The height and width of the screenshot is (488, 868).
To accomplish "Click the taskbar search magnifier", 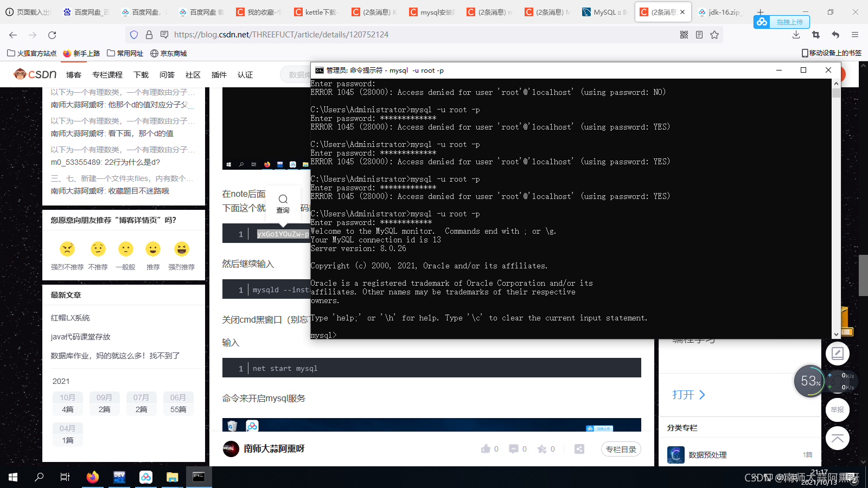I will point(39,477).
